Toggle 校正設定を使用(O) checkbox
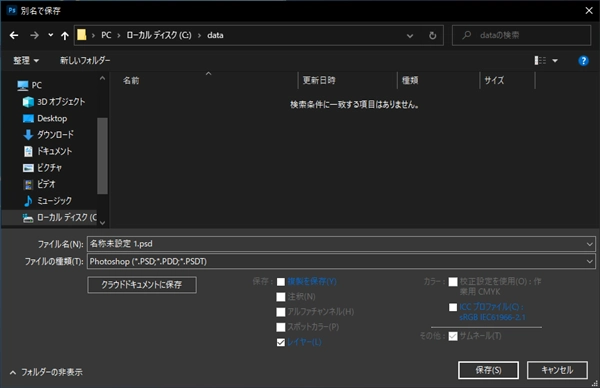Image resolution: width=600 pixels, height=388 pixels. point(453,282)
